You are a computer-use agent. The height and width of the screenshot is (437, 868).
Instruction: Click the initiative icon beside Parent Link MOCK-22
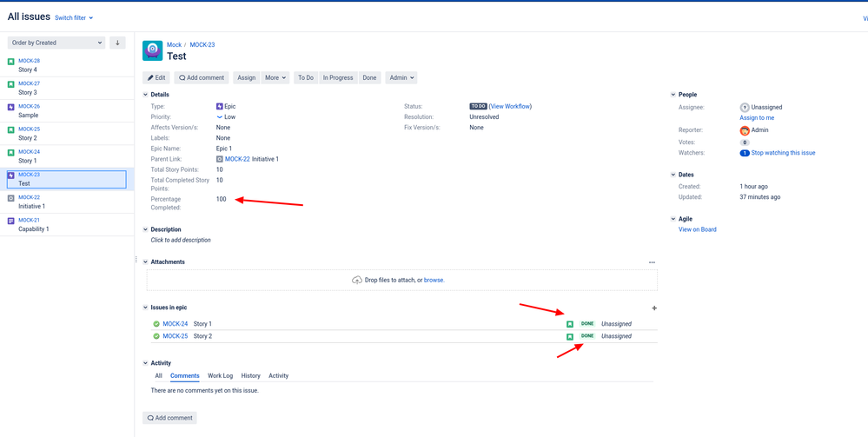click(220, 159)
